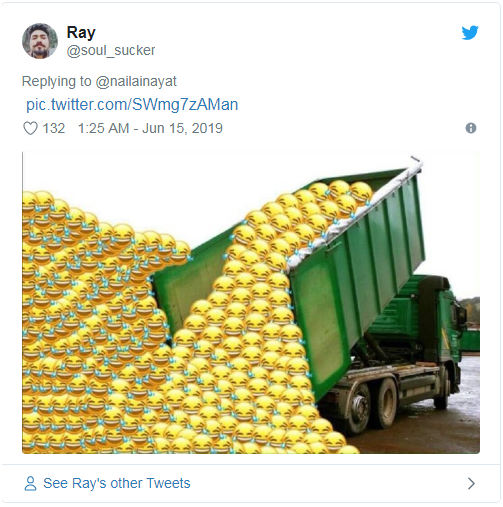Open the emoji dump truck image

[251, 302]
